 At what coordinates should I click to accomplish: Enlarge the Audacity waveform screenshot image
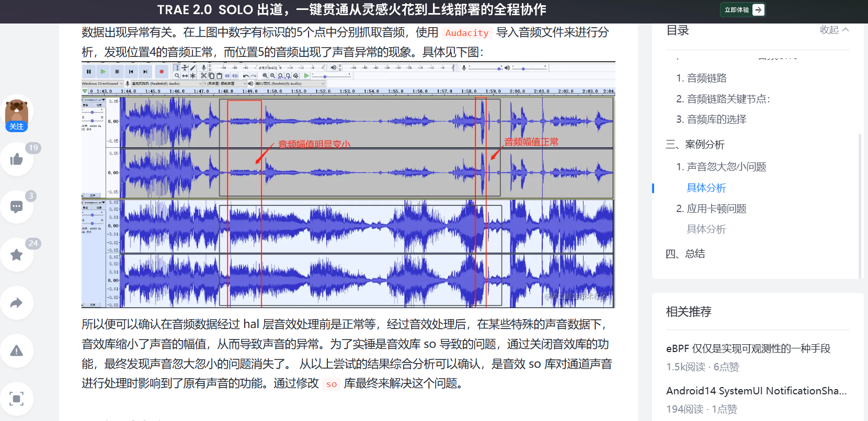(348, 185)
